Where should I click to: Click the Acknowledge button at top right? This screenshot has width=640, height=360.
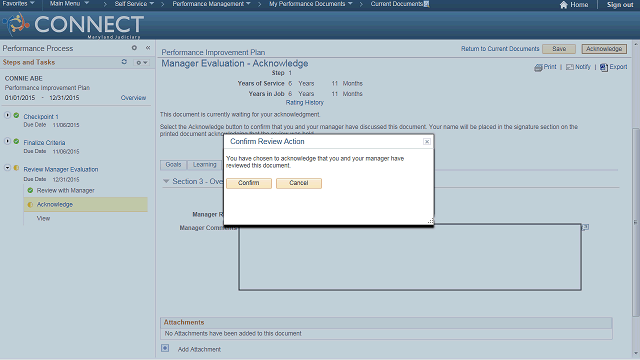604,49
